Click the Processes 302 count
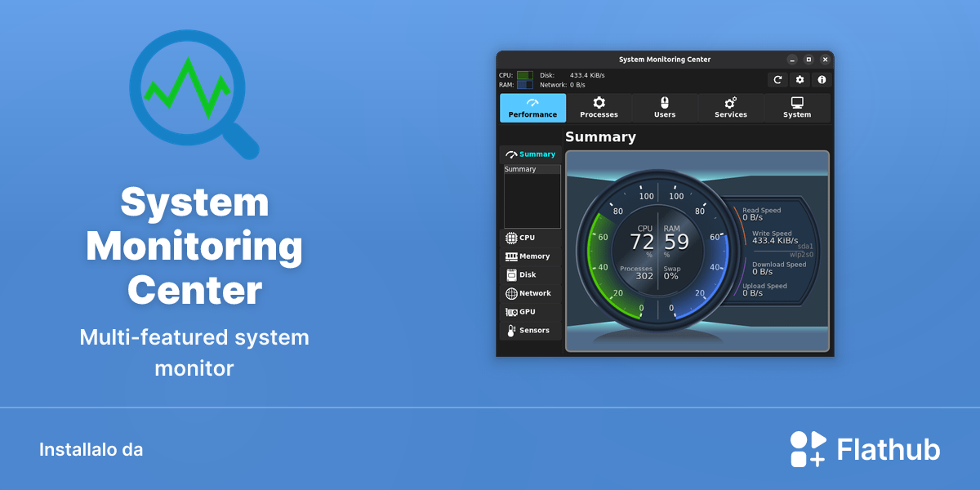Viewport: 980px width, 490px height. coord(644,276)
